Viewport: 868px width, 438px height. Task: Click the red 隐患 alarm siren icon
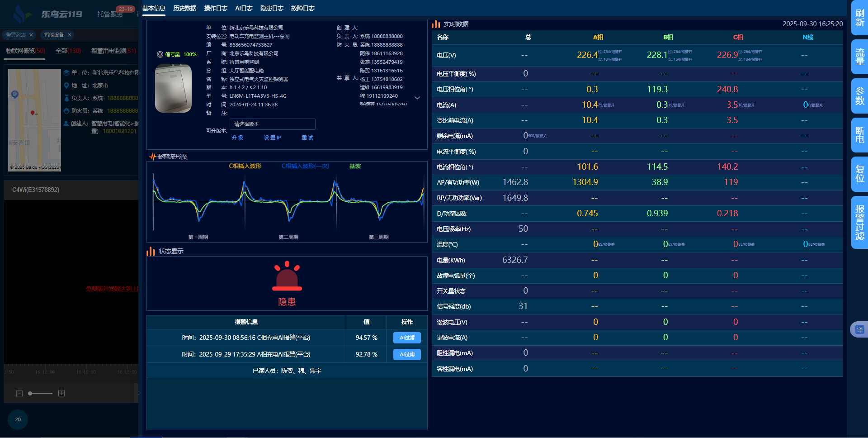coord(287,276)
